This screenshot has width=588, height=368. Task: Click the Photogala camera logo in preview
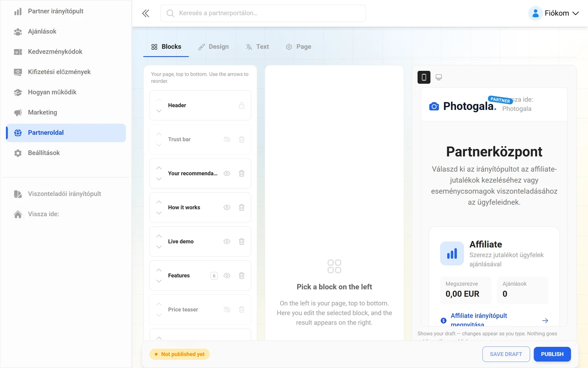pyautogui.click(x=434, y=106)
